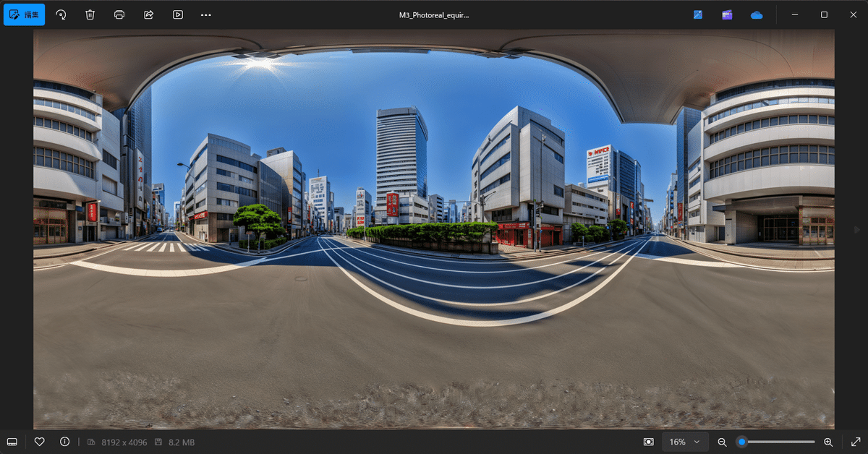
Task: Expand the 16% zoom level dropdown
Action: coord(685,442)
